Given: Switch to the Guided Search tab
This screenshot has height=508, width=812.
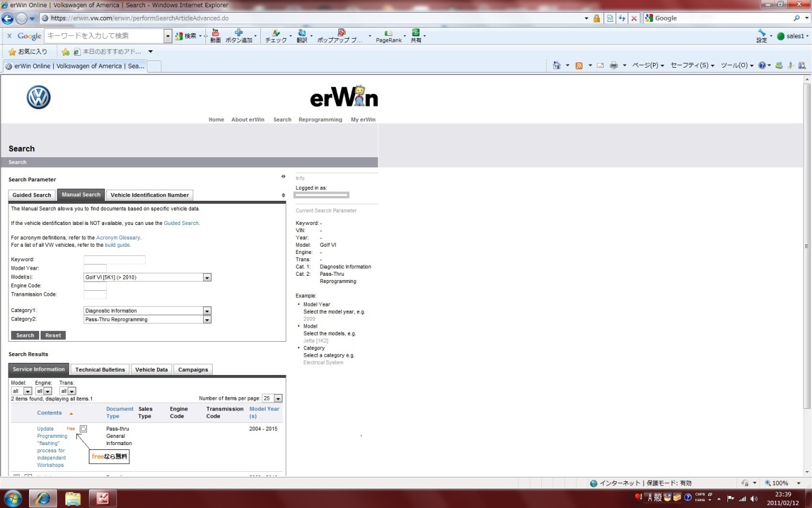Looking at the screenshot, I should [32, 195].
